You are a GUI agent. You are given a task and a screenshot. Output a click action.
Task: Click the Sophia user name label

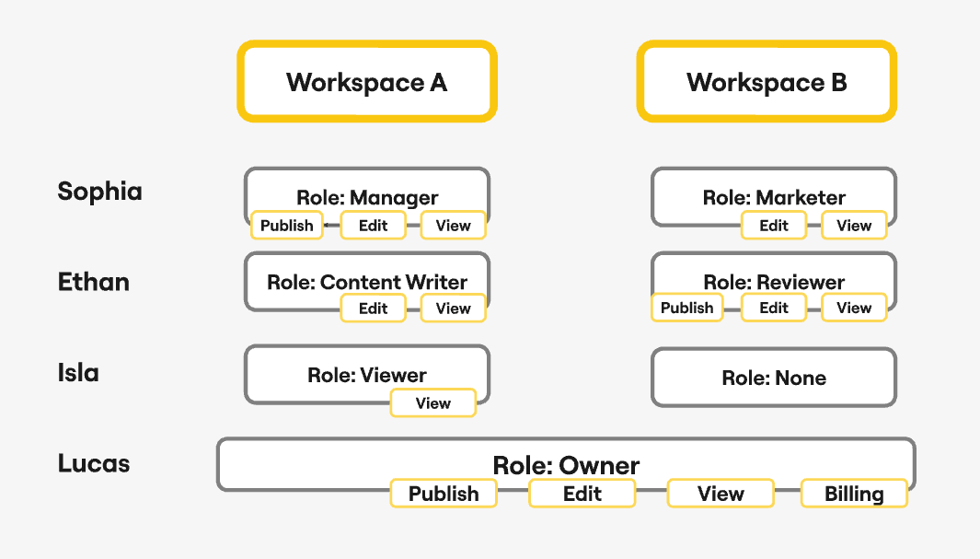coord(99,192)
